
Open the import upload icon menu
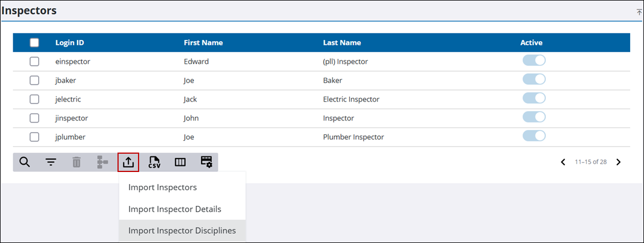[128, 162]
